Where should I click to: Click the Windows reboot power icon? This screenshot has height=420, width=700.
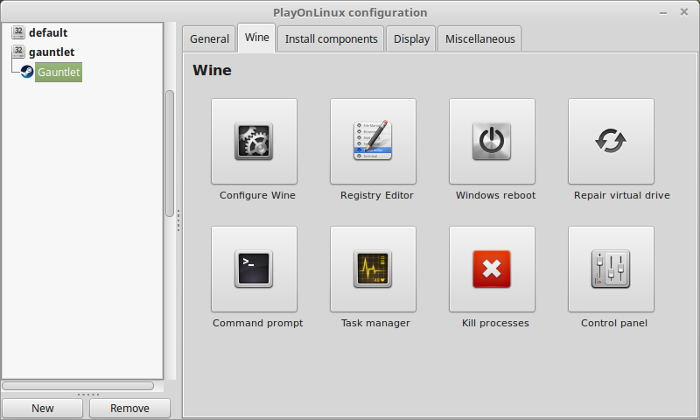click(x=492, y=141)
